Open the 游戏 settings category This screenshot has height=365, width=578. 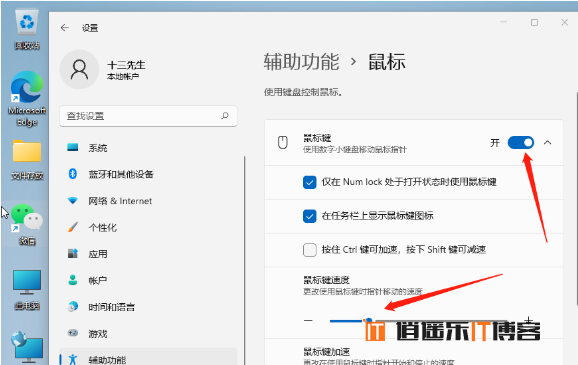(x=148, y=333)
